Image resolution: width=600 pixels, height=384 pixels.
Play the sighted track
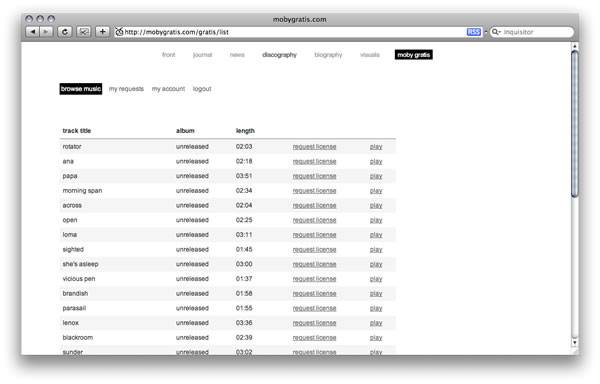click(376, 249)
